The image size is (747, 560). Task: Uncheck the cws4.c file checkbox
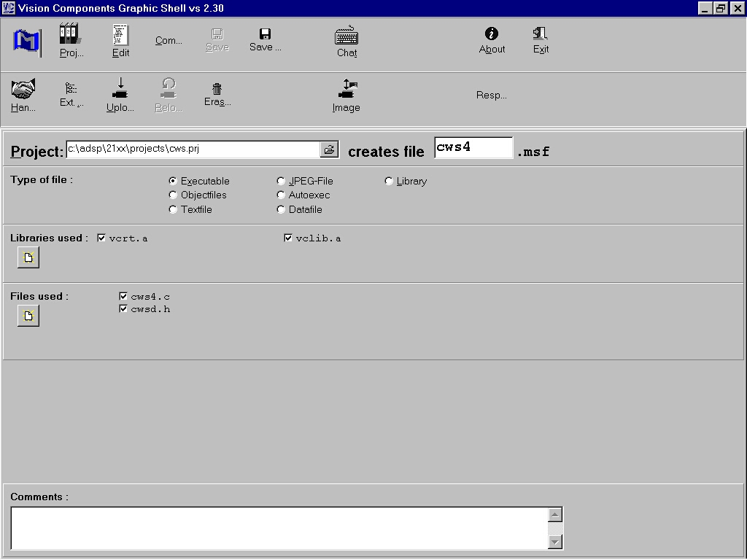pyautogui.click(x=123, y=296)
